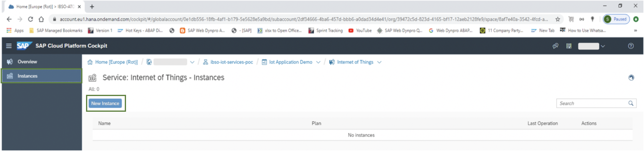Click the New Instance button
644x151 pixels.
[105, 103]
